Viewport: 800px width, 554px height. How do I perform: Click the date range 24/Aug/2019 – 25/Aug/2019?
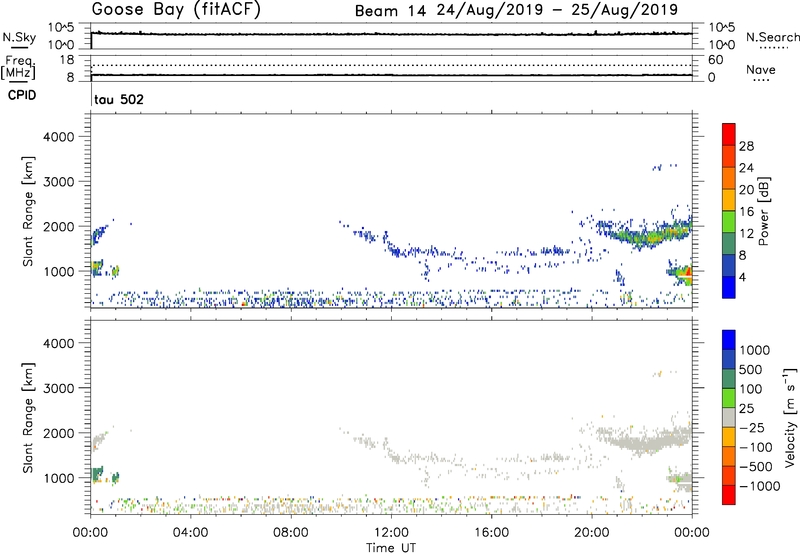[x=557, y=10]
